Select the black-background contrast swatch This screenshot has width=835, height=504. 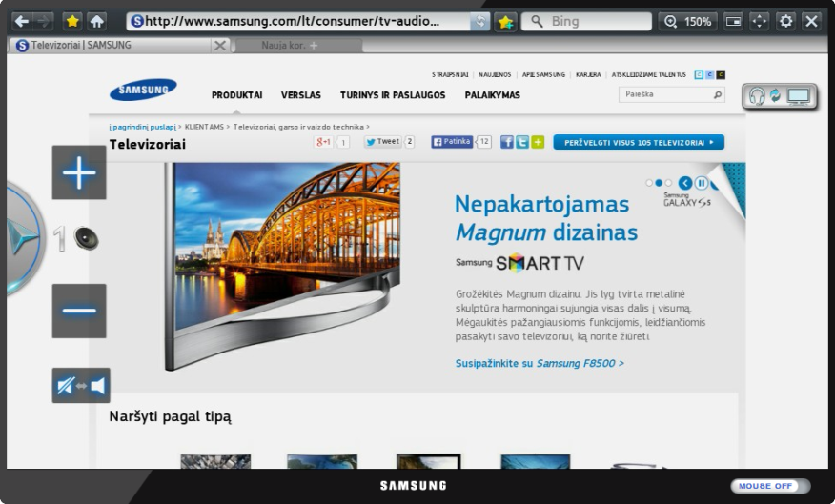(721, 75)
